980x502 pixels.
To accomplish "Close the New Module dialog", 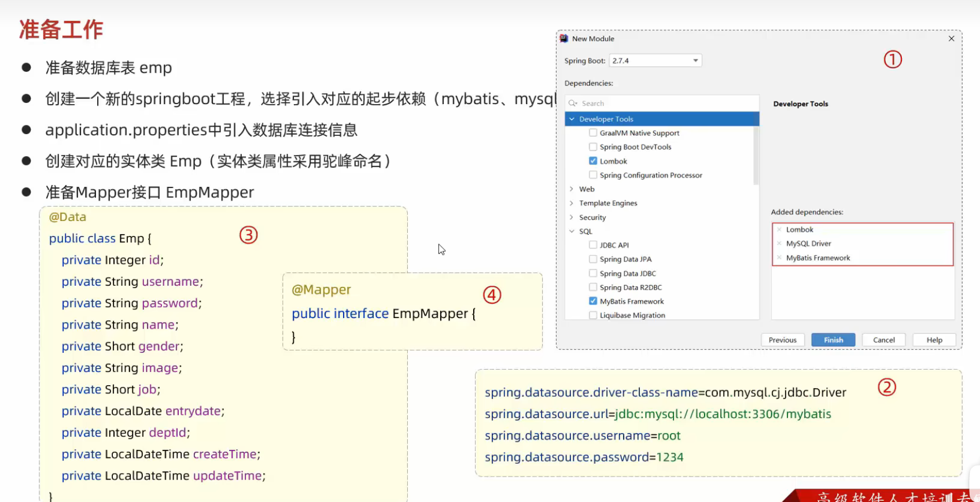I will (951, 39).
